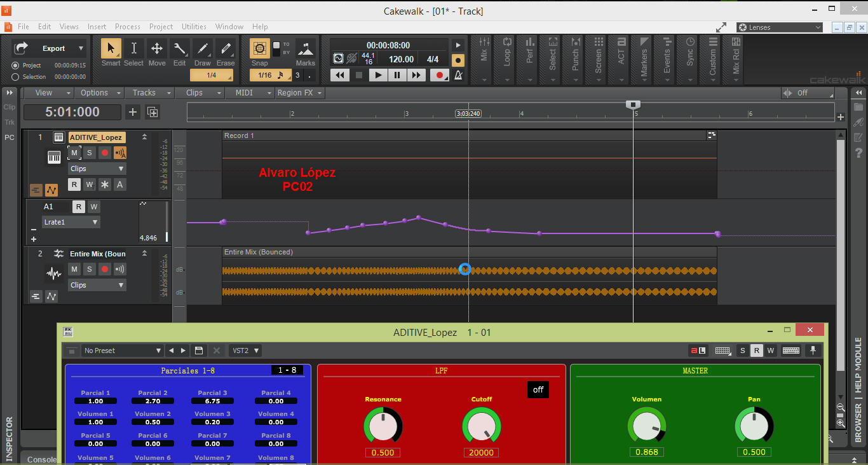Toggle input echo on ADITIVE_Lopez track
This screenshot has height=465, width=868.
120,153
